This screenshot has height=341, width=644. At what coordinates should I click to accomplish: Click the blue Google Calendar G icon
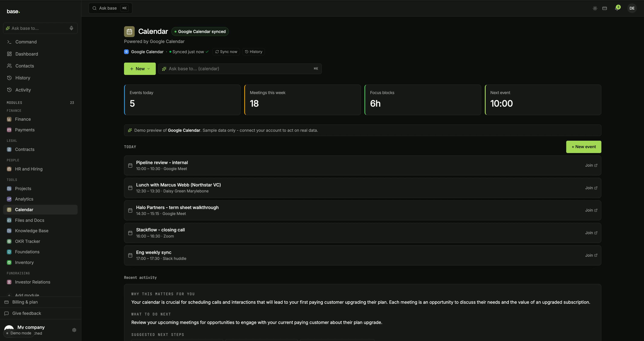coord(126,52)
